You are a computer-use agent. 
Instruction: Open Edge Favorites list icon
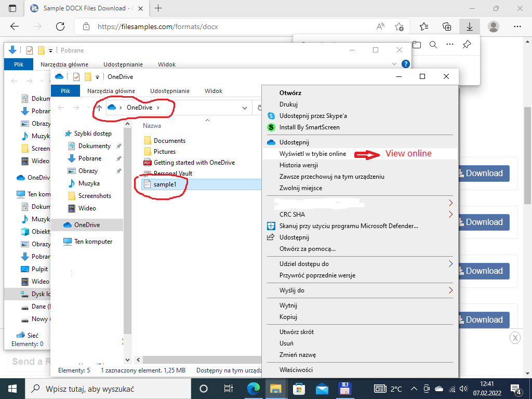(x=424, y=26)
